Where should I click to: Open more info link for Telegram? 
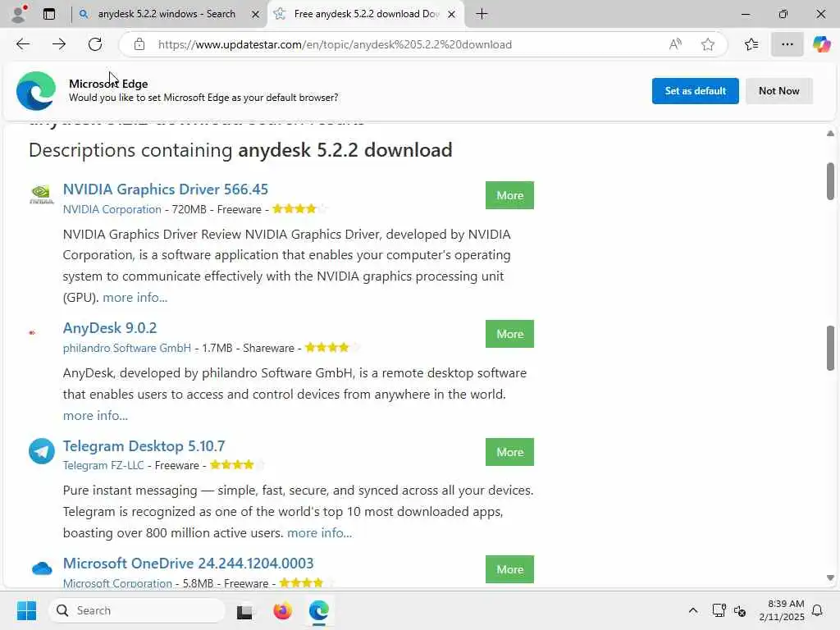point(319,533)
